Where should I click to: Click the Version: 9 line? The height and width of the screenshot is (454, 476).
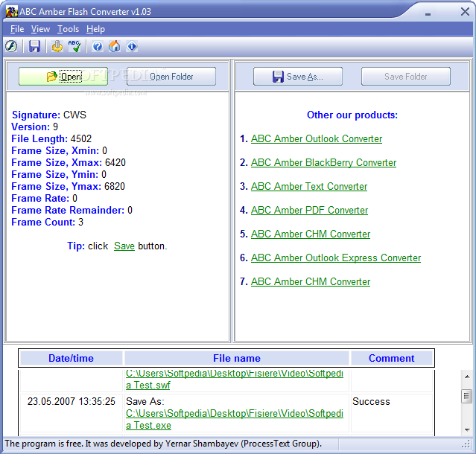(x=34, y=127)
